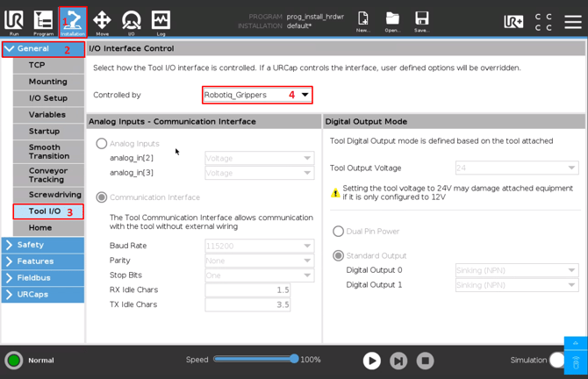
Task: Play the program
Action: pyautogui.click(x=371, y=361)
